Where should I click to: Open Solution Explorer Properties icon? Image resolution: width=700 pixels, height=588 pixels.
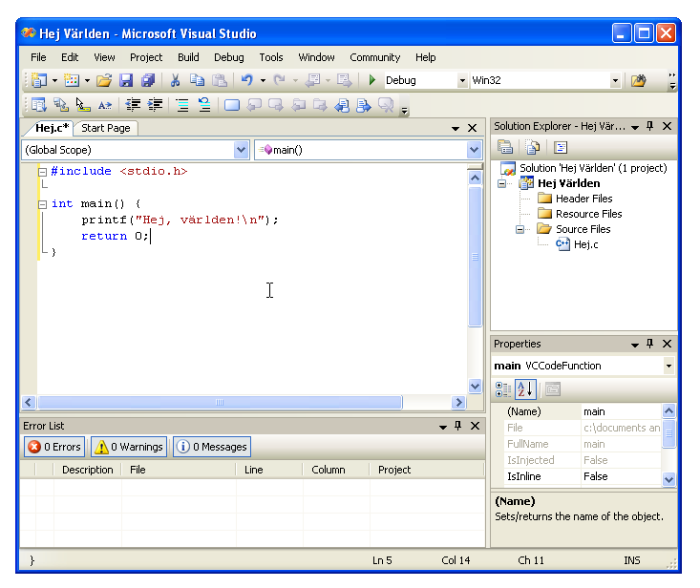(505, 147)
